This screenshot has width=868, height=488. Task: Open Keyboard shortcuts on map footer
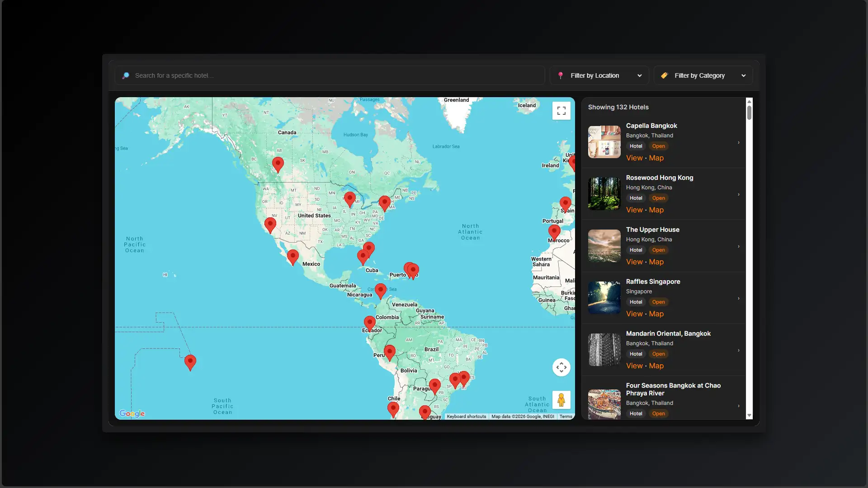tap(466, 417)
